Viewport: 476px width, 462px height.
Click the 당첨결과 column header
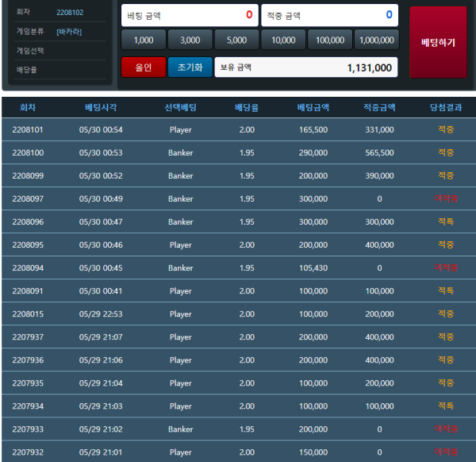pyautogui.click(x=445, y=107)
